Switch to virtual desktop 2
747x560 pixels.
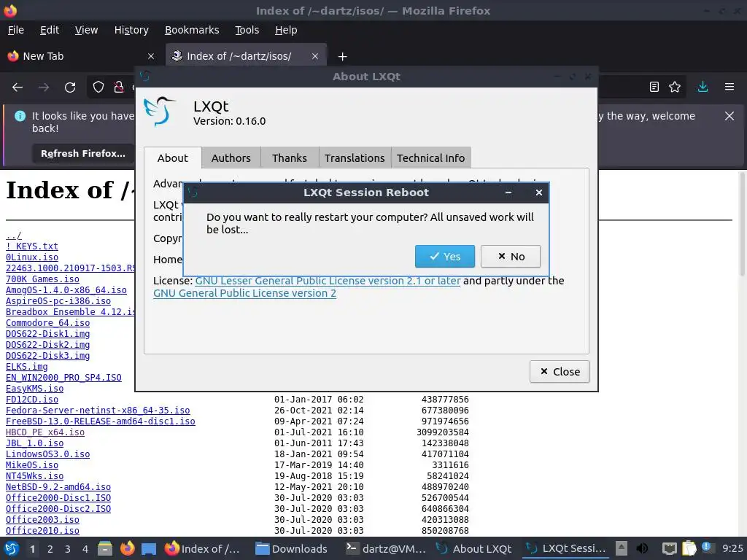point(50,549)
